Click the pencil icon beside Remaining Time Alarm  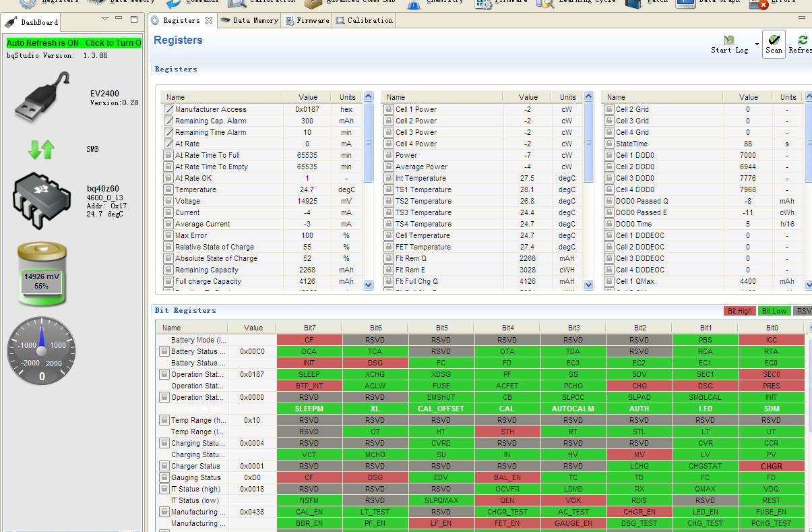[x=169, y=132]
